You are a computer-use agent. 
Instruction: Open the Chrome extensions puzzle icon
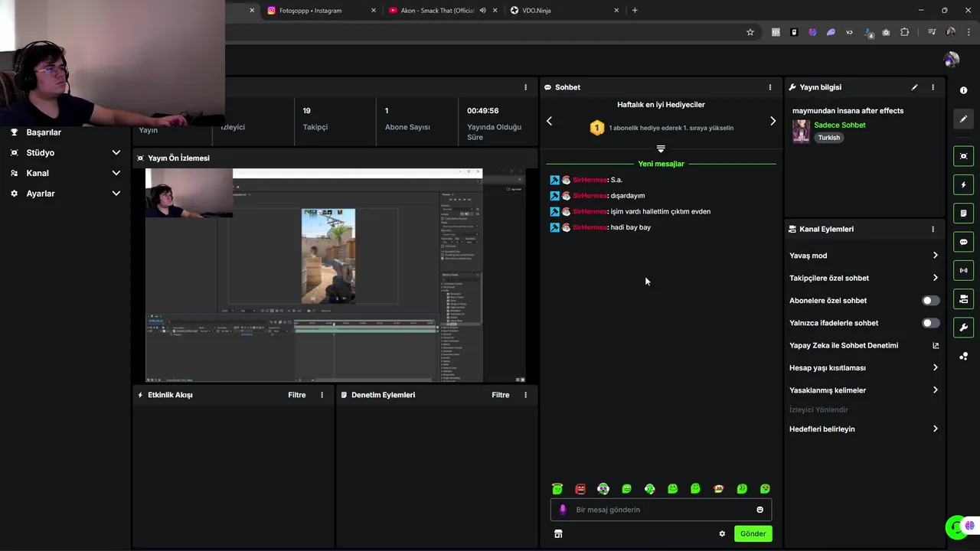(x=904, y=32)
